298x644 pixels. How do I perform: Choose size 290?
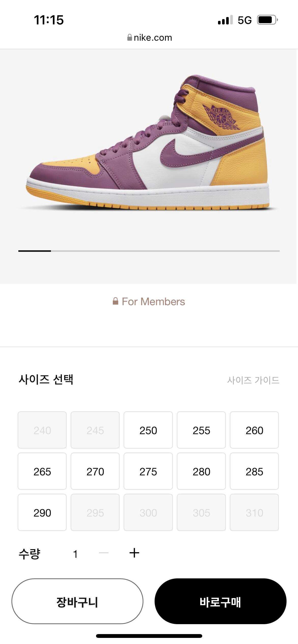coord(42,512)
